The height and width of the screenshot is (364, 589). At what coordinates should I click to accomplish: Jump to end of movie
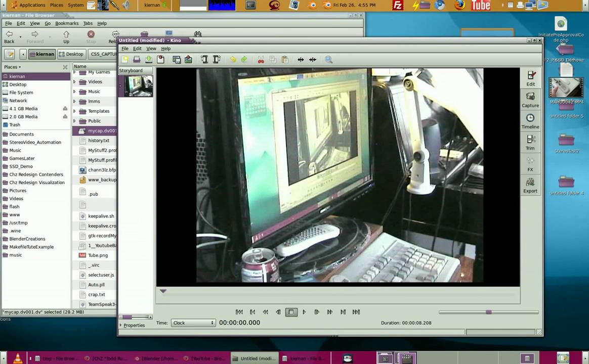coord(356,312)
